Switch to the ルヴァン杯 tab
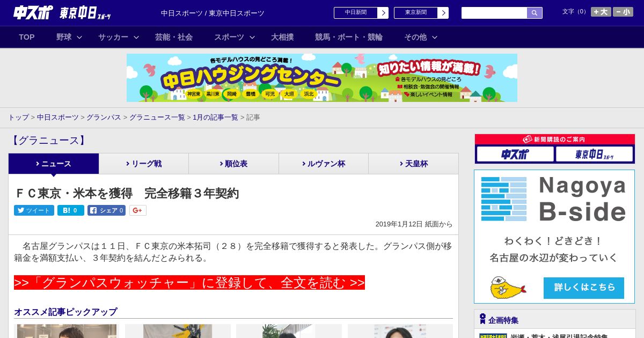Viewport: 644px width, 338px height. tap(324, 164)
